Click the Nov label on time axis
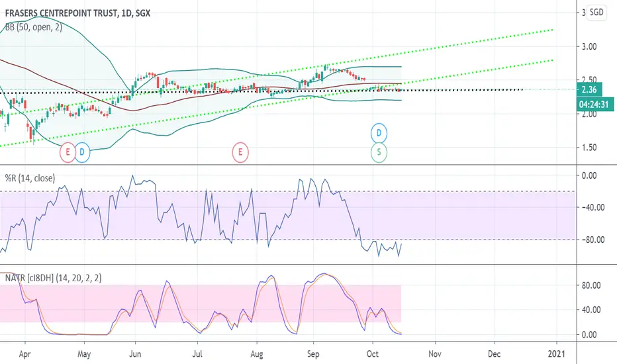Screen dimensions: 617x364 pos(435,354)
